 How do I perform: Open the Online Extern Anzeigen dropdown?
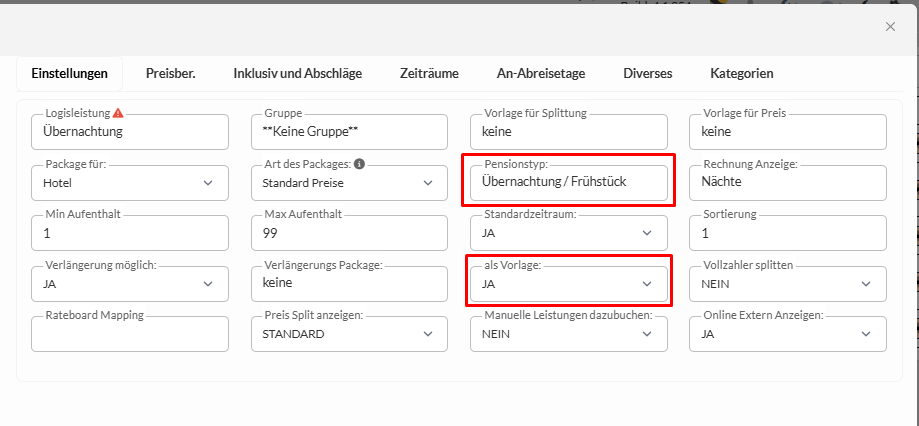coord(787,334)
